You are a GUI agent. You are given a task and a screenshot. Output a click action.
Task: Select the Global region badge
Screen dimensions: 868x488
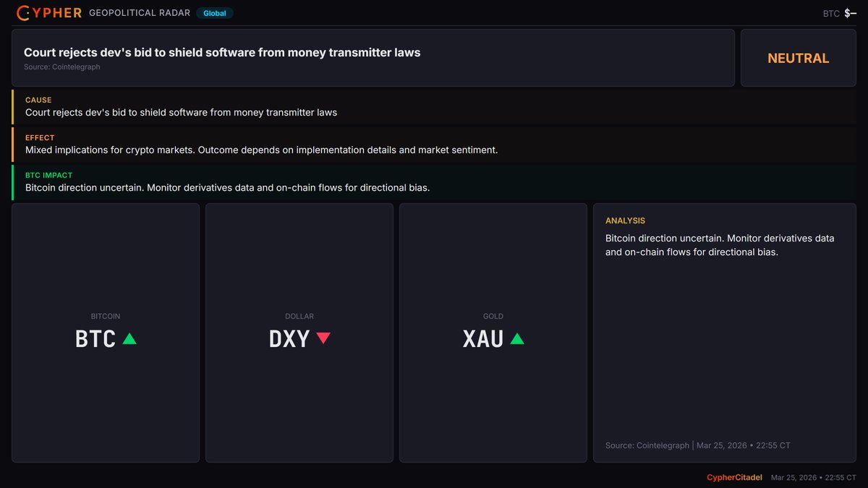tap(214, 13)
